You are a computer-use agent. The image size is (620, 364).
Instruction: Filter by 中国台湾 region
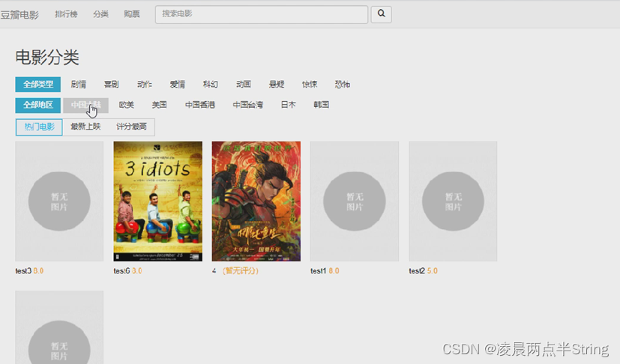click(248, 105)
